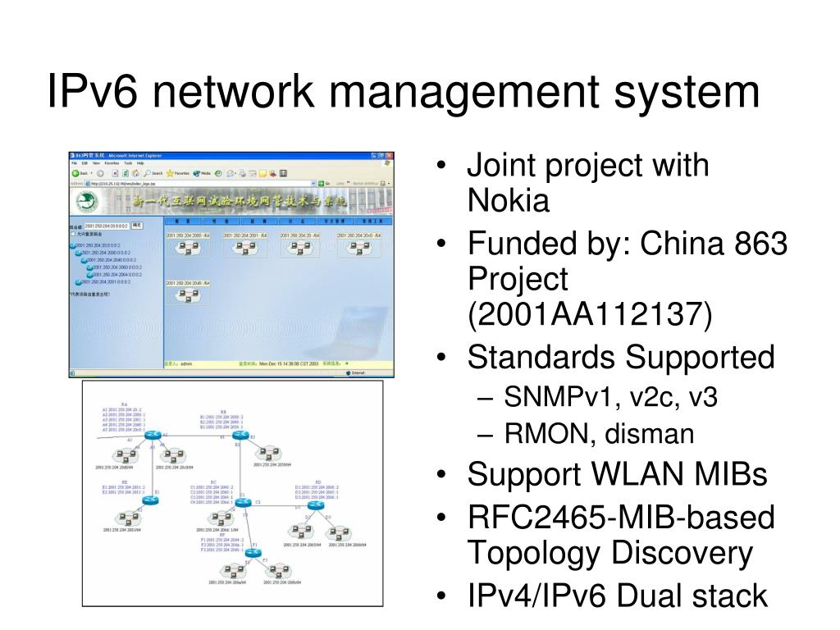Click the Mail envelope icon in the toolbar
Screen dimensions: 840x630
230,173
